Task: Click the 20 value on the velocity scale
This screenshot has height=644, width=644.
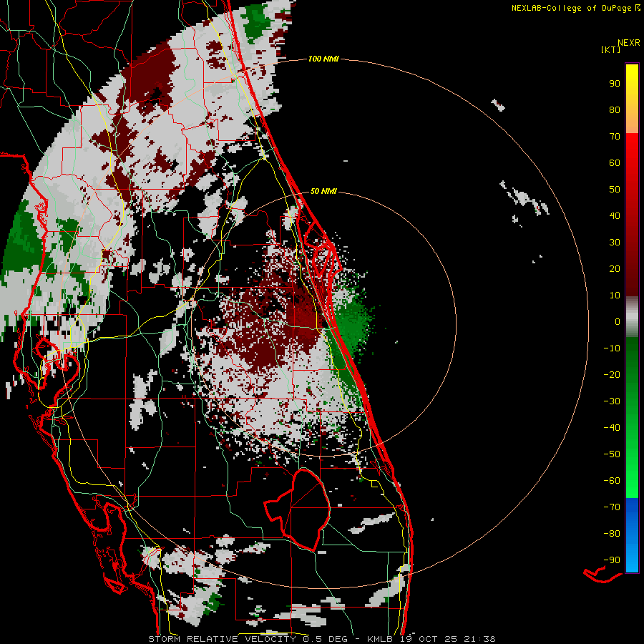Action: (x=615, y=269)
